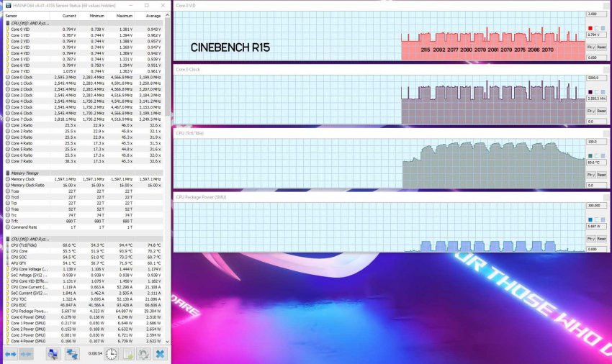This screenshot has width=612, height=364.
Task: Start logging with the log file icon
Action: (x=127, y=354)
